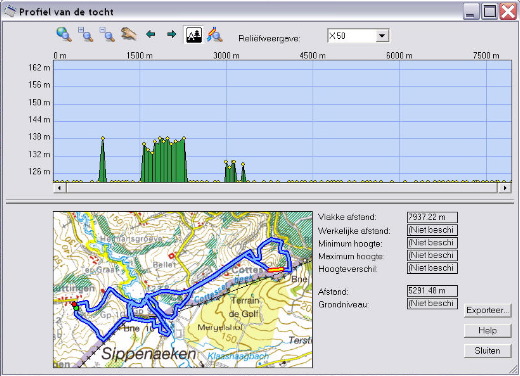Click the Afstand 5291.48 m field
The height and width of the screenshot is (376, 520).
(x=432, y=291)
